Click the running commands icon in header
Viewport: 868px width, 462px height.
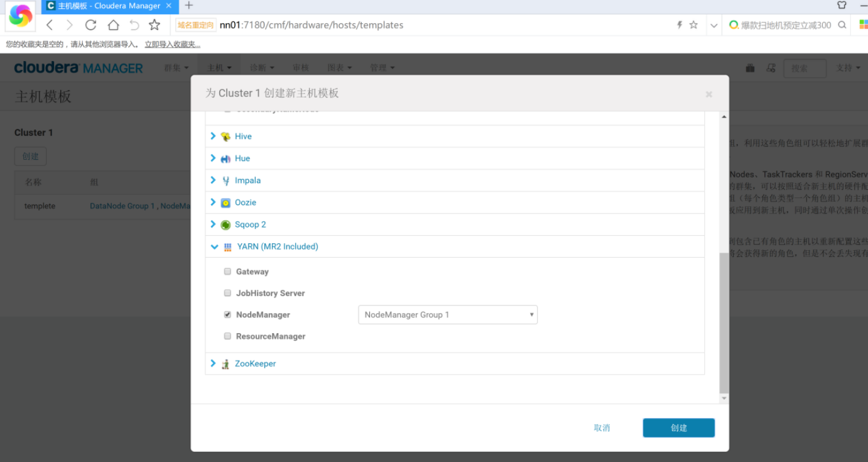click(771, 68)
